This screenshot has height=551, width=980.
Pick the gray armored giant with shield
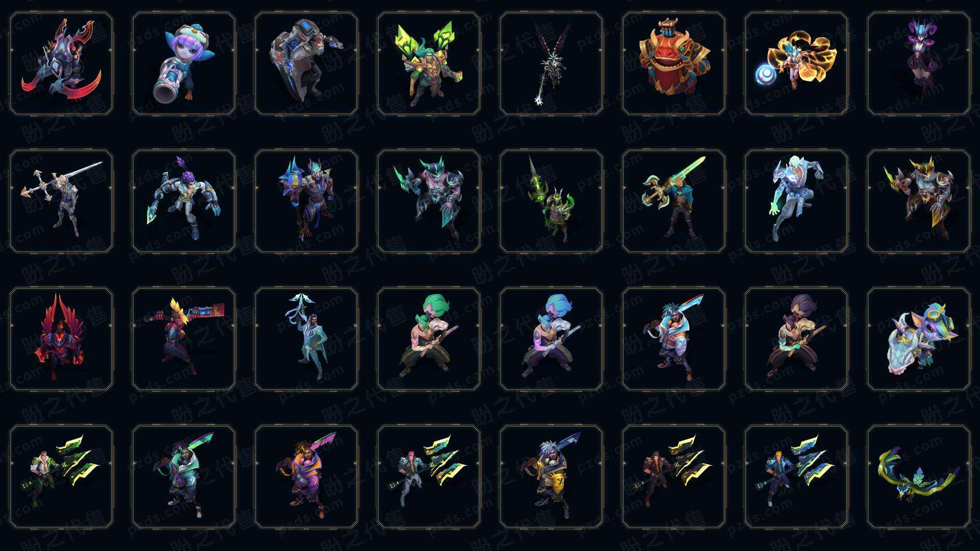point(306,64)
